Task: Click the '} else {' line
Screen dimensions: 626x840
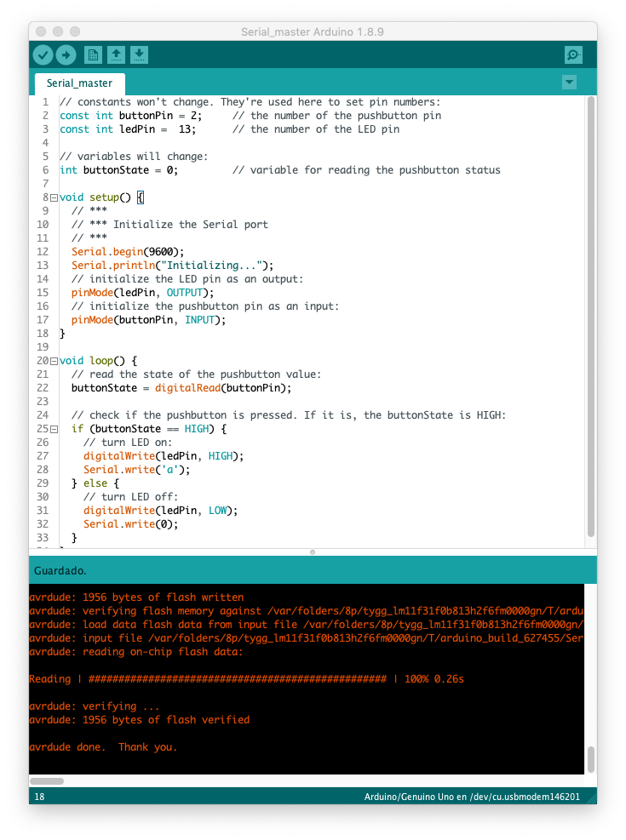Action: [95, 483]
